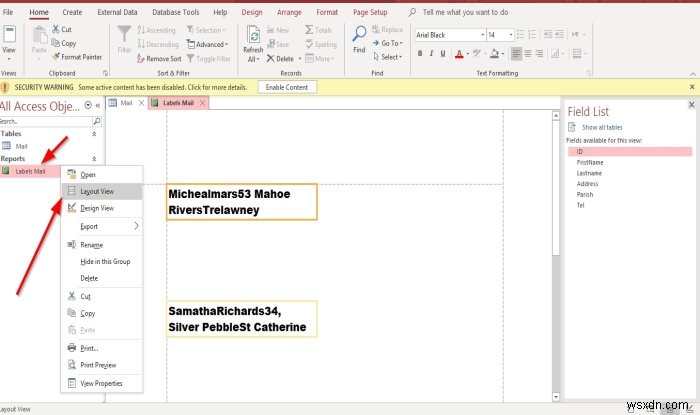Close the Labels Mail document tab
This screenshot has width=700, height=415.
(x=203, y=103)
